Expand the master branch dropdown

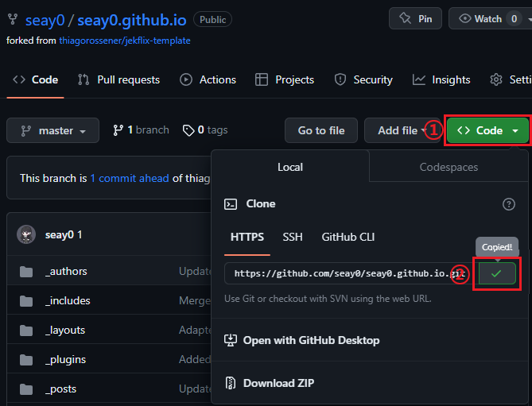53,130
